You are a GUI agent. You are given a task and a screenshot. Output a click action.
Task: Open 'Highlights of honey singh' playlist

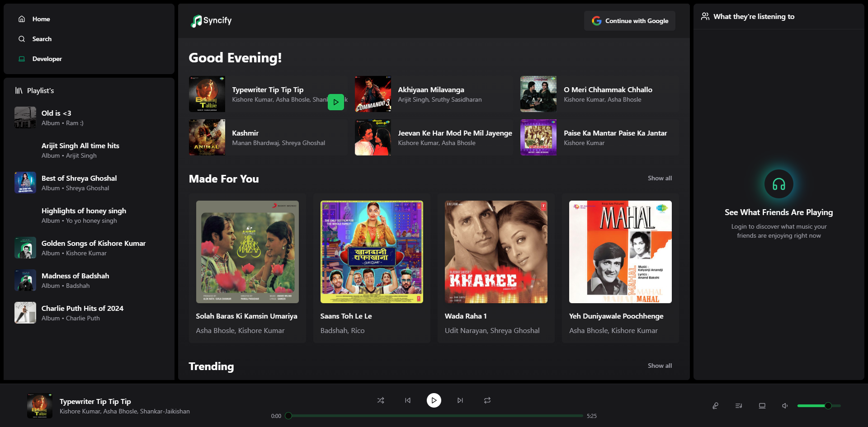tap(89, 215)
